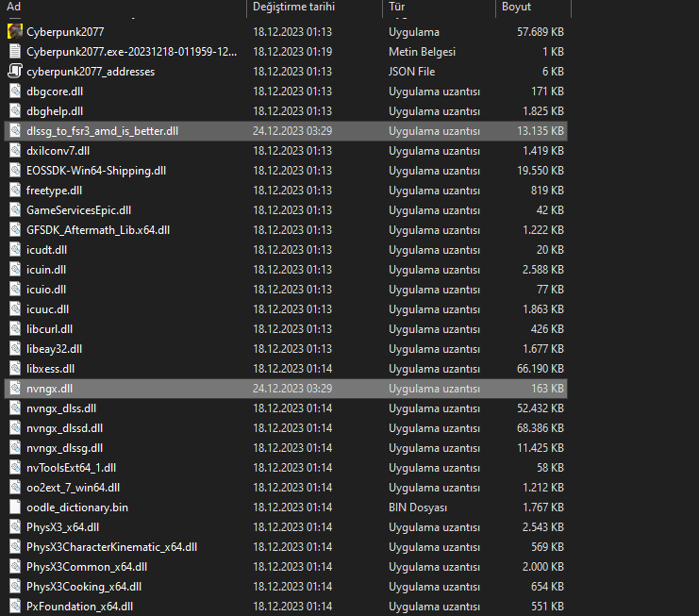Image resolution: width=699 pixels, height=616 pixels.
Task: Click the 68.386 KB size value
Action: (x=541, y=428)
